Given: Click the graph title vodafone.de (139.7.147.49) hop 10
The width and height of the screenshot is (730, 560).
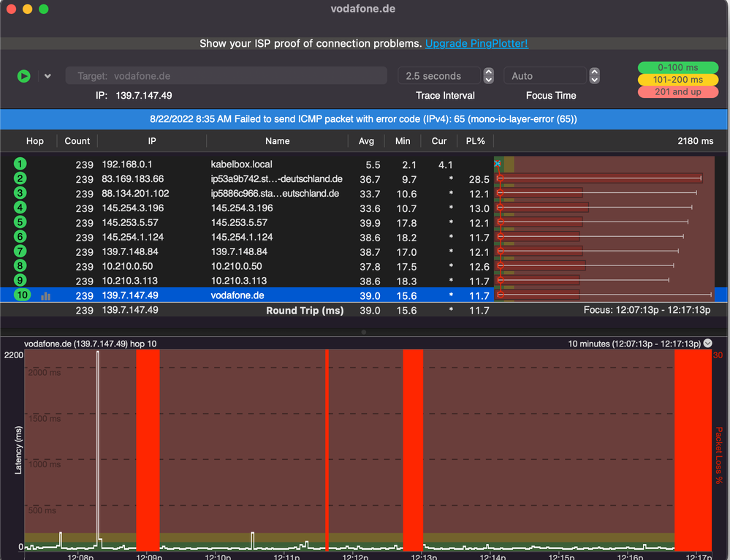Looking at the screenshot, I should [91, 344].
